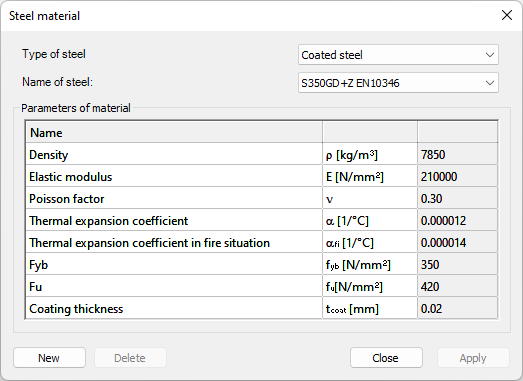Image resolution: width=523 pixels, height=381 pixels.
Task: Click the Name of steel label
Action: 57,82
